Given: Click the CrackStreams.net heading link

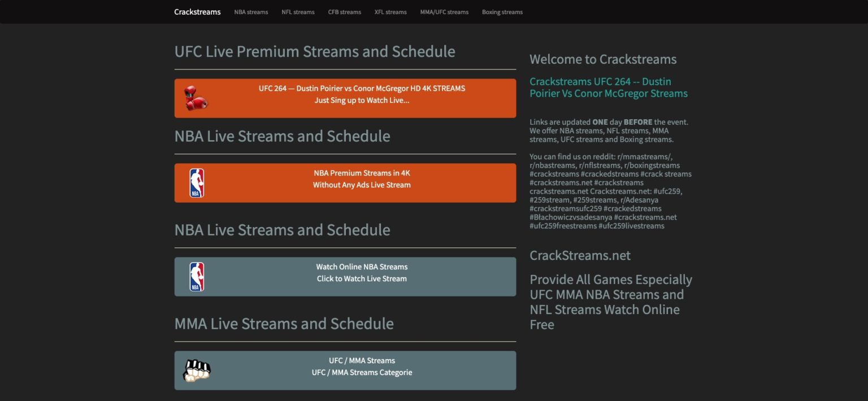Looking at the screenshot, I should point(579,255).
